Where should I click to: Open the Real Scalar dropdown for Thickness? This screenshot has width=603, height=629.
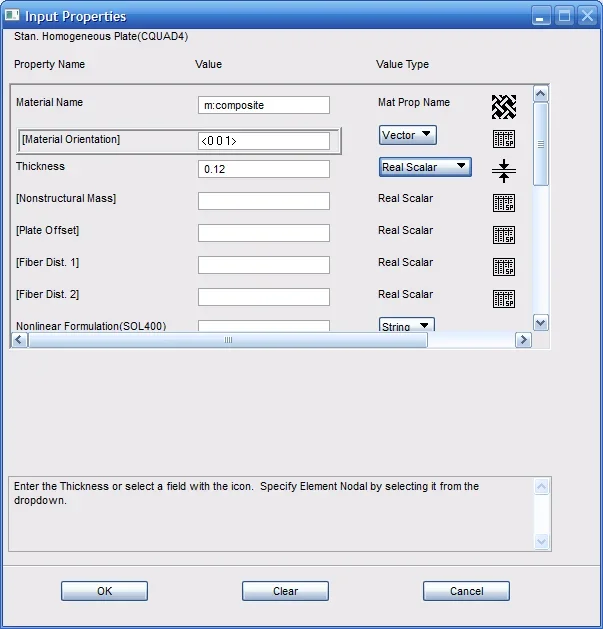click(x=425, y=167)
